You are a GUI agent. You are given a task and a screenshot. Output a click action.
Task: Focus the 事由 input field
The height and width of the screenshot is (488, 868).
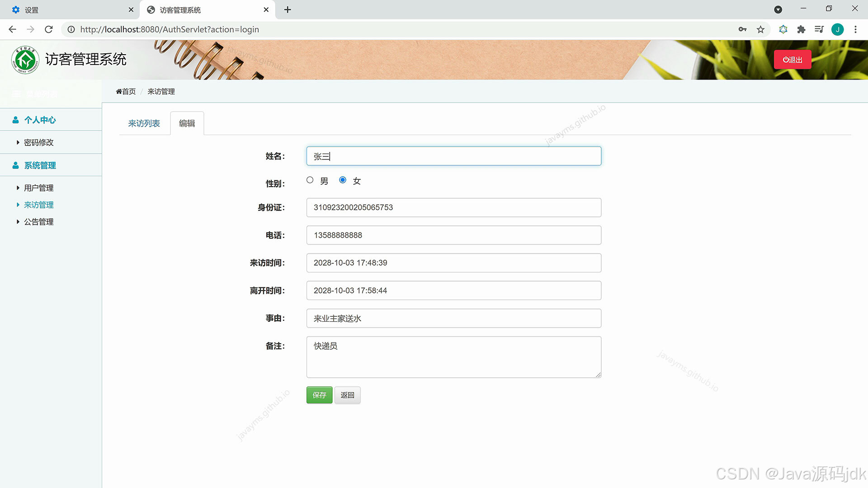pos(453,318)
